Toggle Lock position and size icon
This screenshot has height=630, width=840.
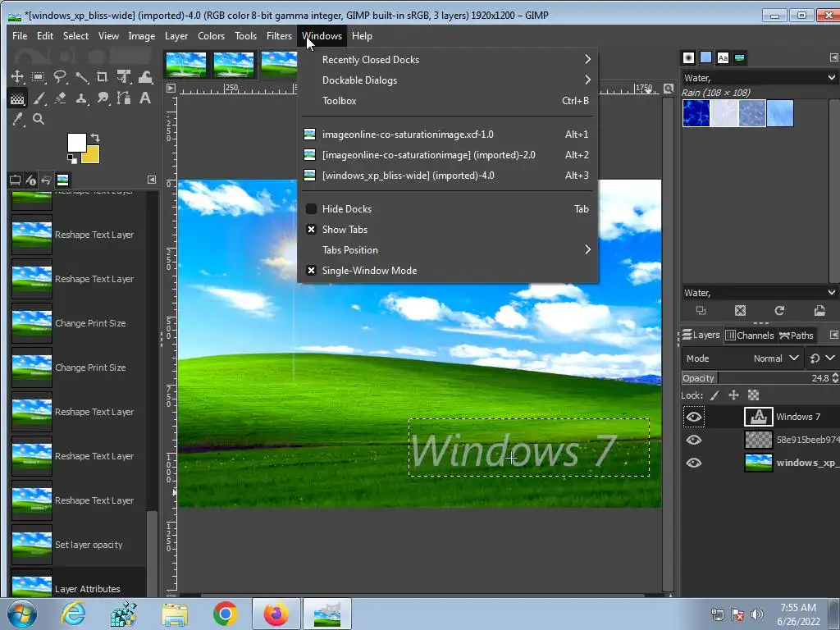click(x=733, y=395)
